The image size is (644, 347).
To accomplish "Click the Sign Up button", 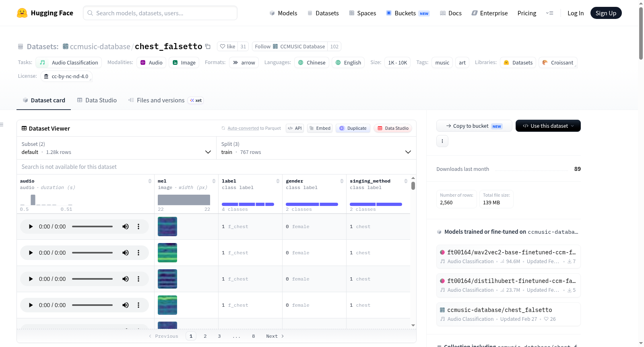I will click(606, 13).
